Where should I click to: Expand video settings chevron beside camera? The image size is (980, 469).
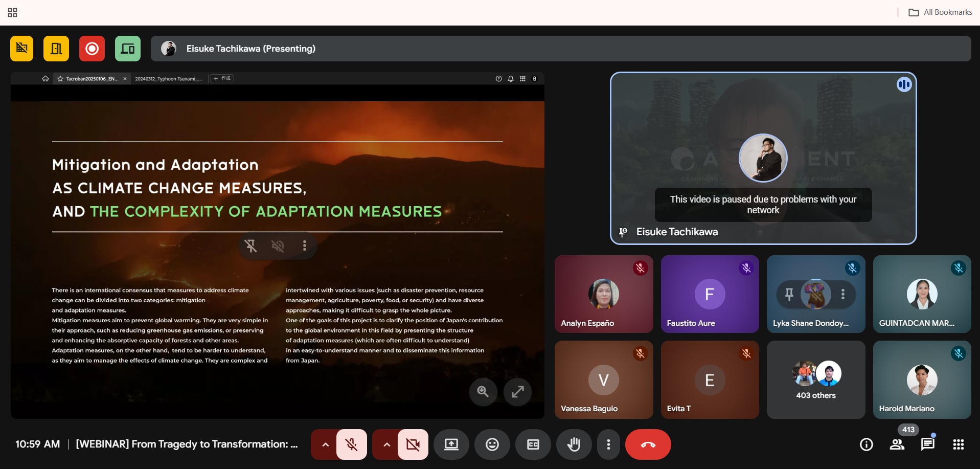pyautogui.click(x=386, y=444)
